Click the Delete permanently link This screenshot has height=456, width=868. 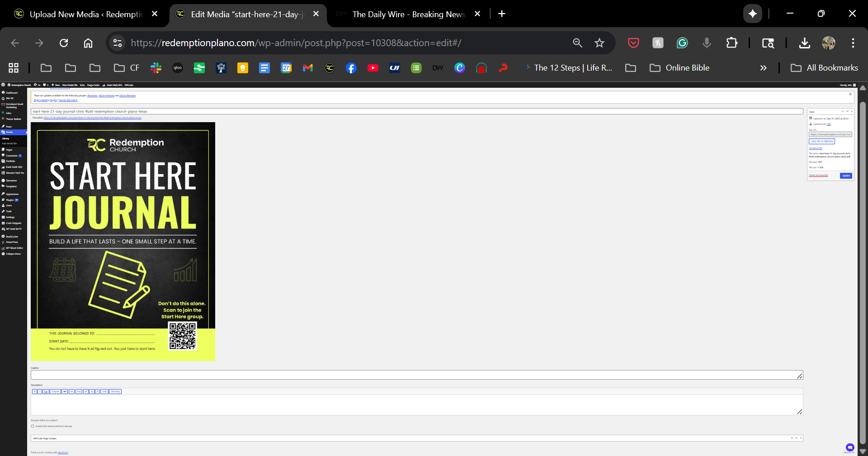pos(818,176)
